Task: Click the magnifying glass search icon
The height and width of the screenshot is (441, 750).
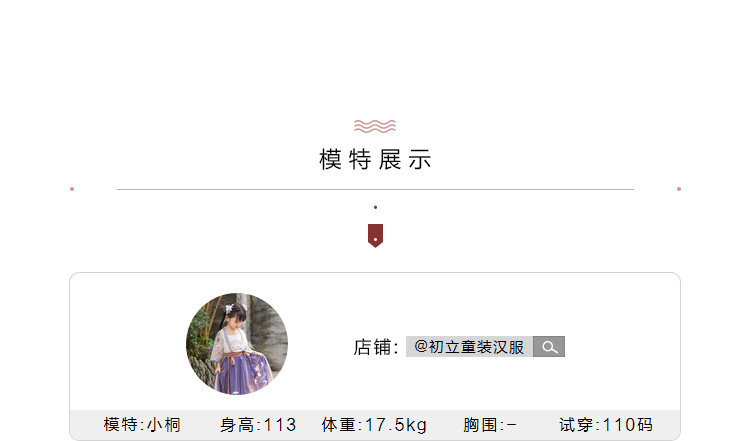Action: coord(549,347)
